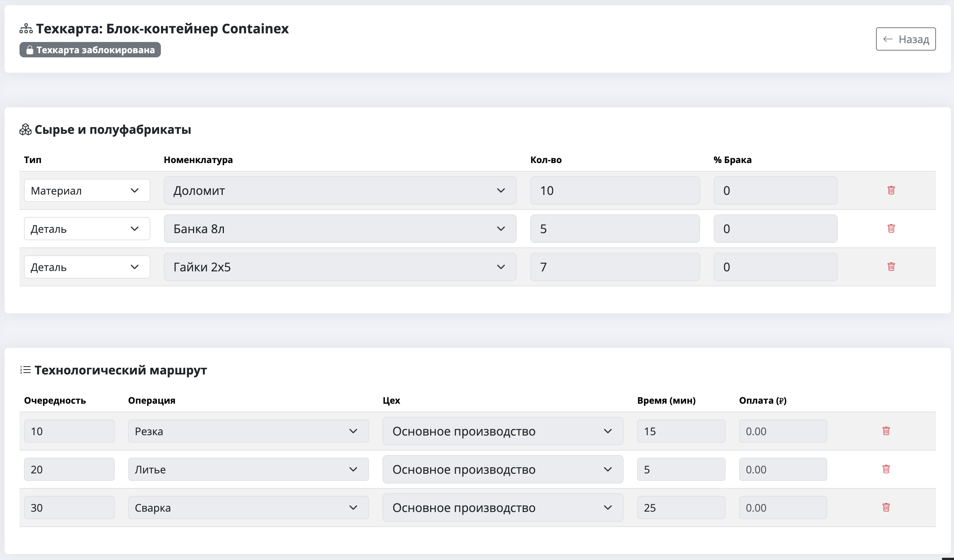Screen dimensions: 954x560
Task: Open the workshop dropdown in the Литье row
Action: [502, 470]
